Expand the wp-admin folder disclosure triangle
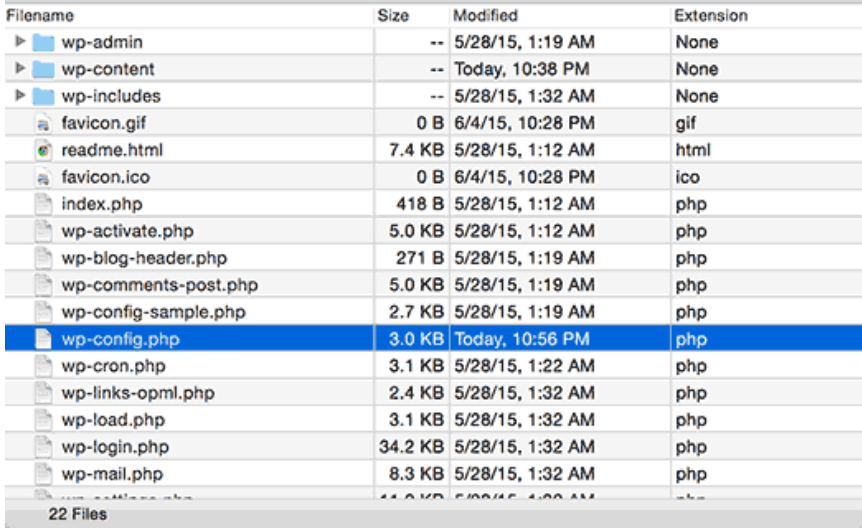 point(20,41)
